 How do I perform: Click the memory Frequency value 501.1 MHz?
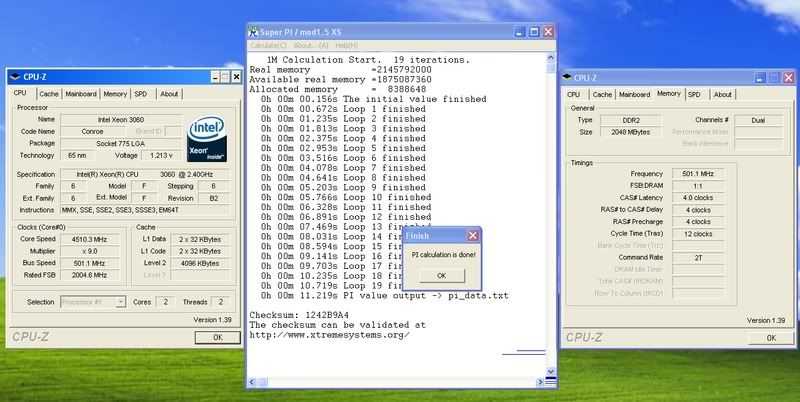pyautogui.click(x=698, y=173)
